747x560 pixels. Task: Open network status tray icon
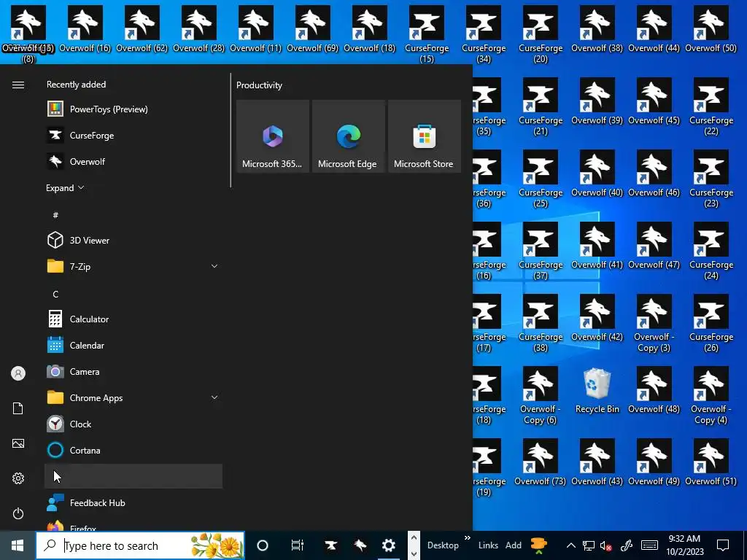click(x=589, y=545)
